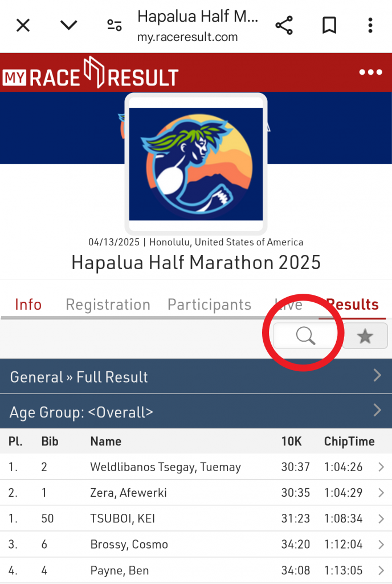Toggle the favorites star button

click(x=365, y=336)
